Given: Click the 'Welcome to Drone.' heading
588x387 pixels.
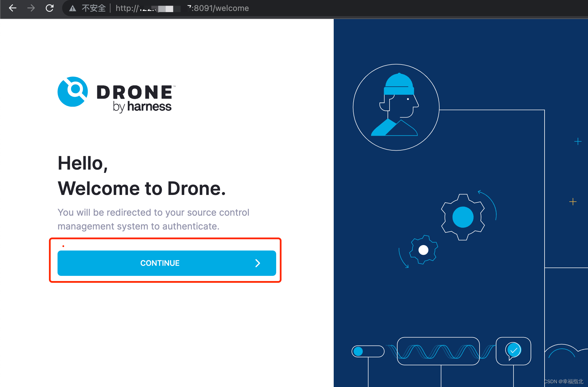Looking at the screenshot, I should [142, 188].
